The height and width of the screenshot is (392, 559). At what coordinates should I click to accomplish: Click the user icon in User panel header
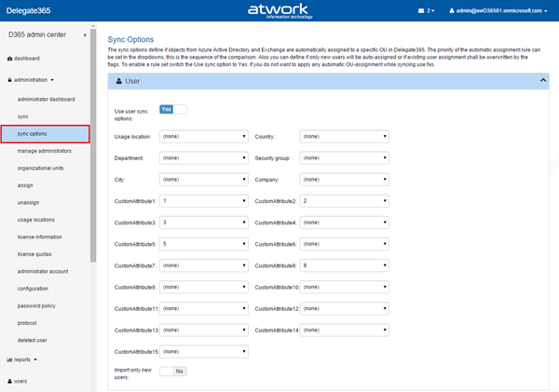(119, 81)
